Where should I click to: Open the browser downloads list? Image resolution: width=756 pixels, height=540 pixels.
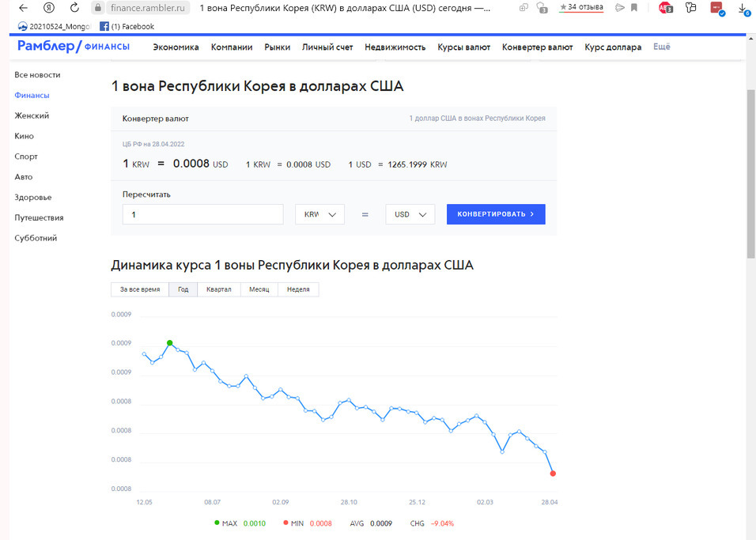coord(743,9)
